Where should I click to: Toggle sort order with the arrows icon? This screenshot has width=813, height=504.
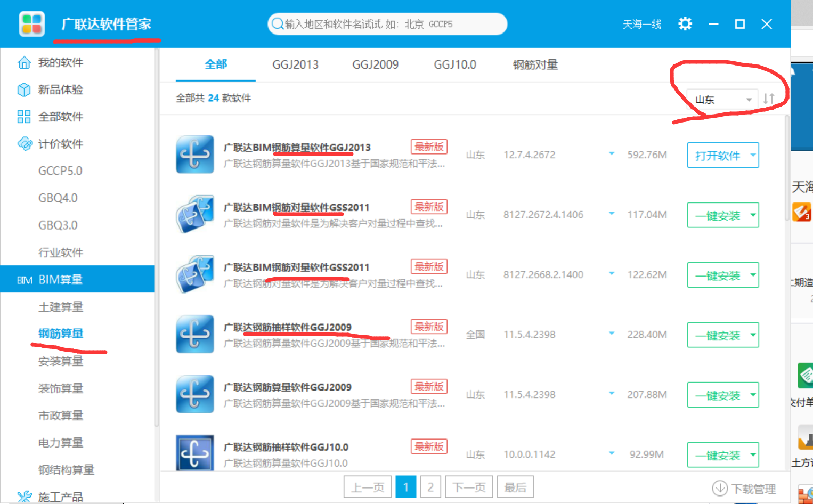click(768, 99)
